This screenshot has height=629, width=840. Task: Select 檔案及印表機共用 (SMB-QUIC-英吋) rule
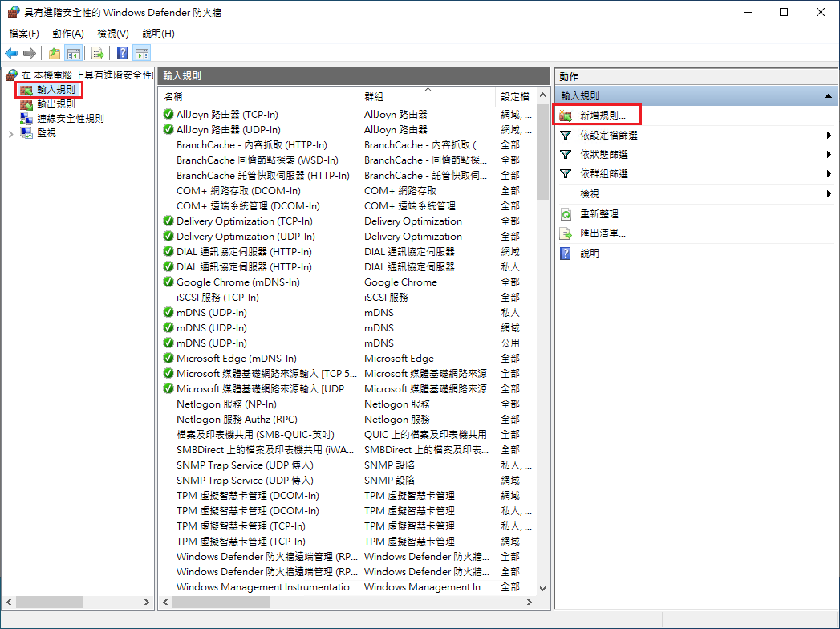347,435
